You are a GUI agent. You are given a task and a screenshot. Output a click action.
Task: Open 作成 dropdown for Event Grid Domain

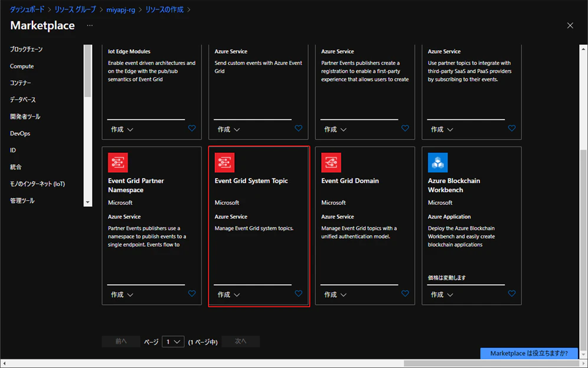click(335, 295)
